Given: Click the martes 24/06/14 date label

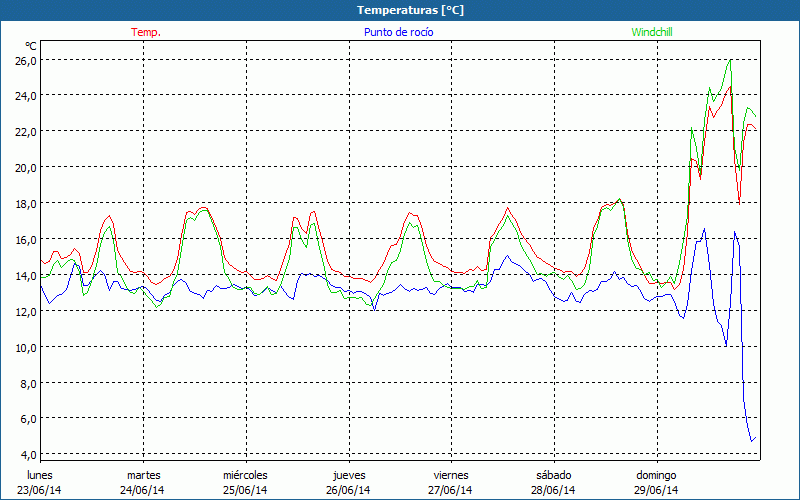Looking at the screenshot, I should pyautogui.click(x=143, y=483).
